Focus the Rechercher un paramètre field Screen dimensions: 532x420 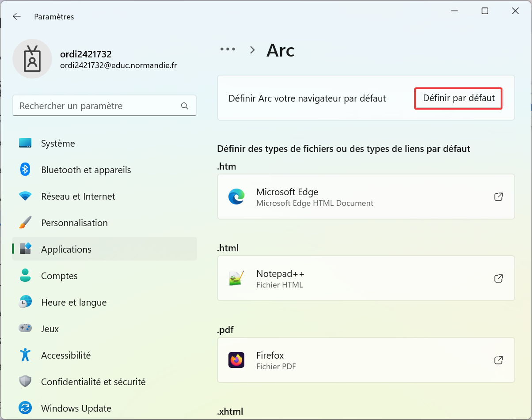pos(104,106)
